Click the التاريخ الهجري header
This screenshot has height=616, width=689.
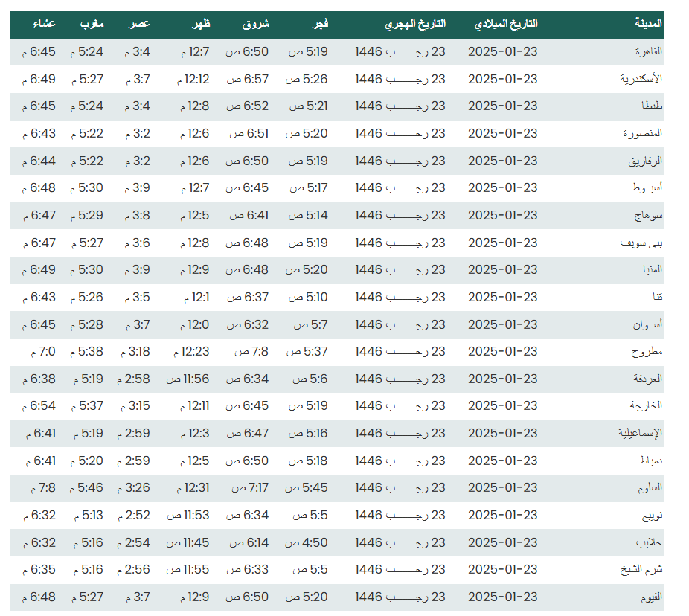[x=415, y=24]
